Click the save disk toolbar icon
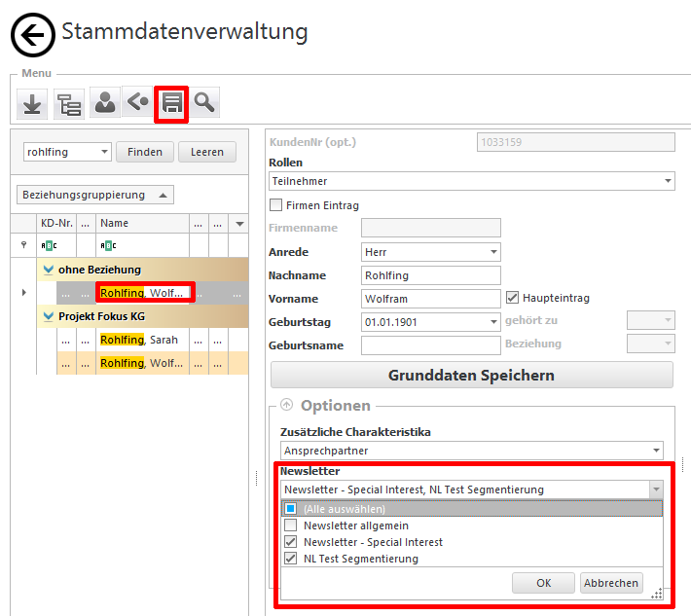 (171, 102)
